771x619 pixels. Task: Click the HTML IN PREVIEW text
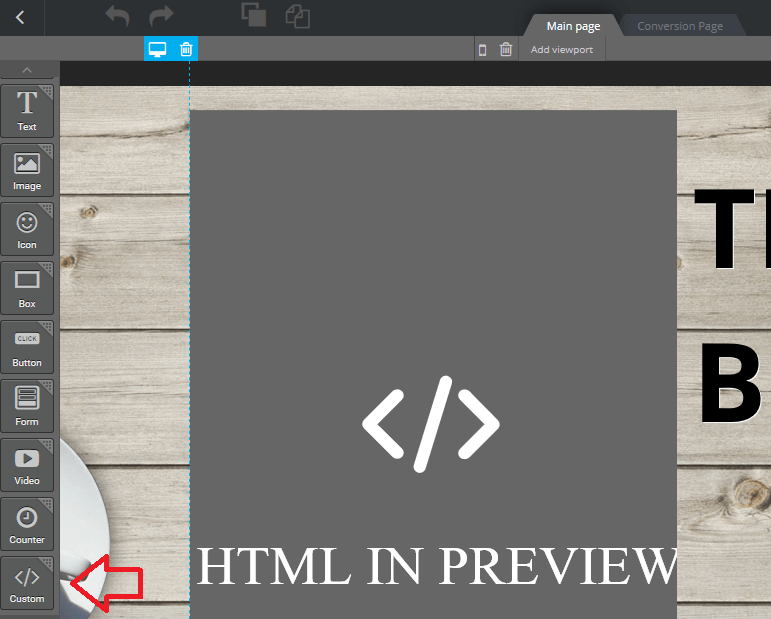(437, 566)
